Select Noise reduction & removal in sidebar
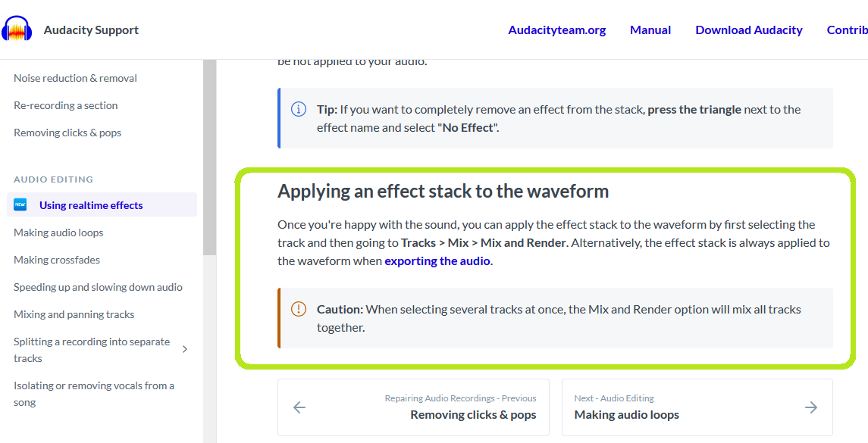 tap(75, 77)
